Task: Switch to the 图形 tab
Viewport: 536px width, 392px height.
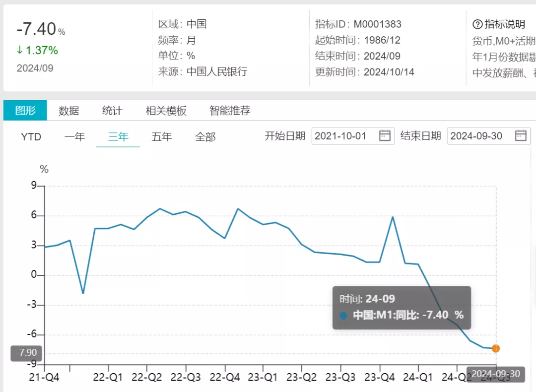Action: pos(25,110)
